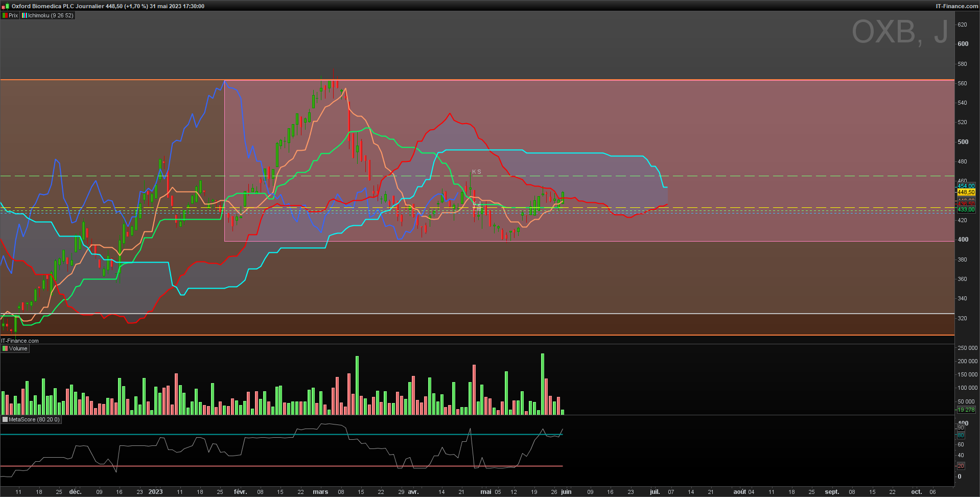This screenshot has width=980, height=497.
Task: Open the MetaScore (80 20 0) label
Action: pos(34,419)
